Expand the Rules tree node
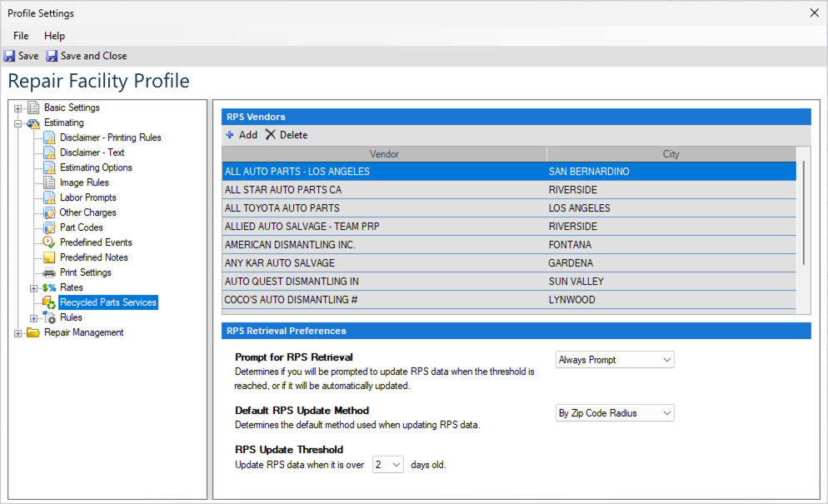 point(34,318)
